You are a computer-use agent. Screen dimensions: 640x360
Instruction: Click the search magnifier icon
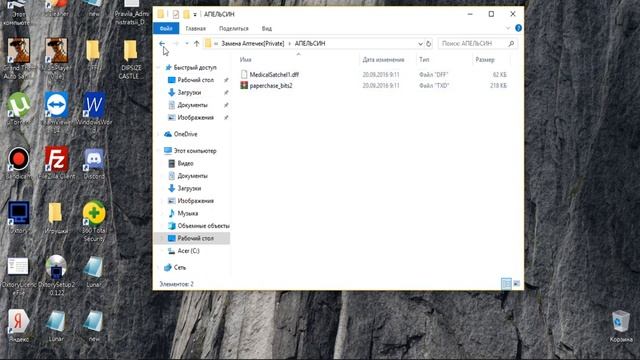511,43
